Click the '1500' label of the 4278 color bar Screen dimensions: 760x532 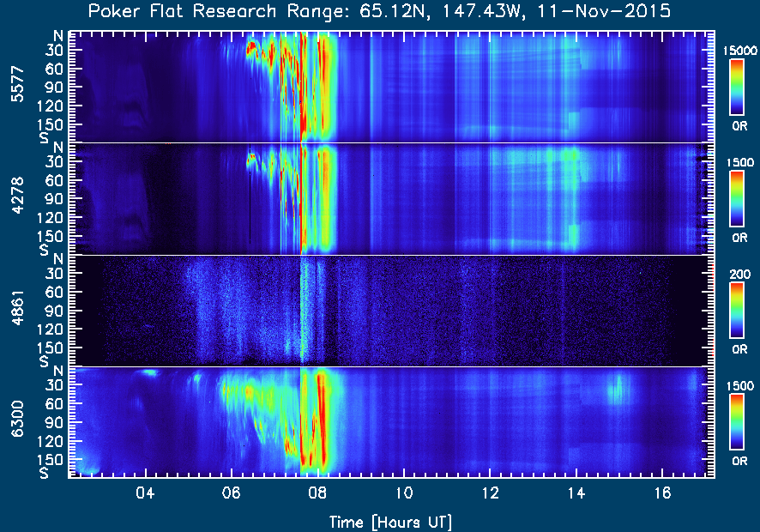click(x=739, y=162)
